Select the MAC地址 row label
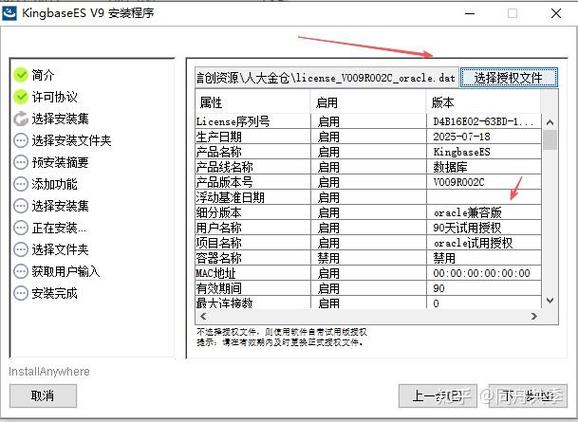This screenshot has width=578, height=422. click(x=216, y=273)
